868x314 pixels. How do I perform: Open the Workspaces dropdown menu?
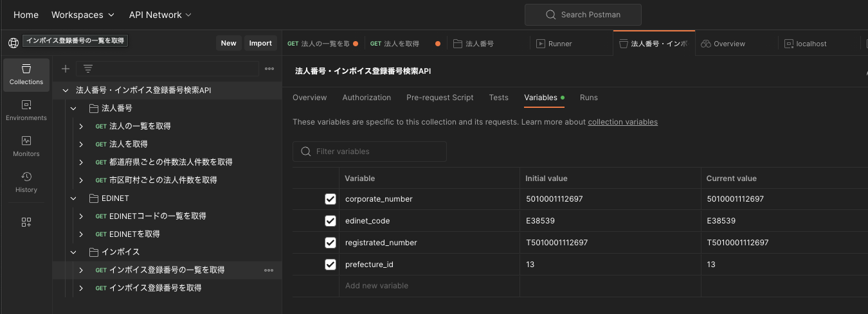coord(83,15)
